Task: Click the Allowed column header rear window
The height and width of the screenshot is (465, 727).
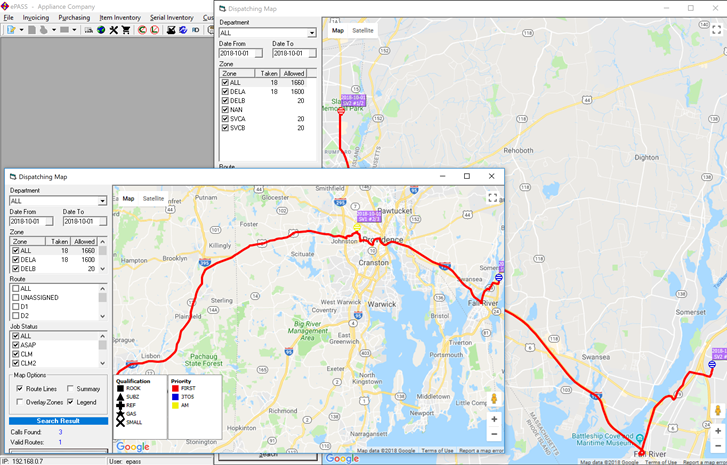Action: (x=294, y=73)
